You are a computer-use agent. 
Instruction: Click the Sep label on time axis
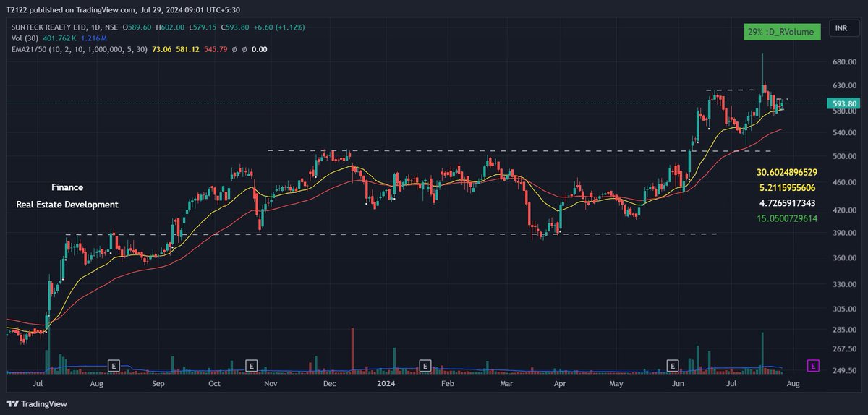158,383
